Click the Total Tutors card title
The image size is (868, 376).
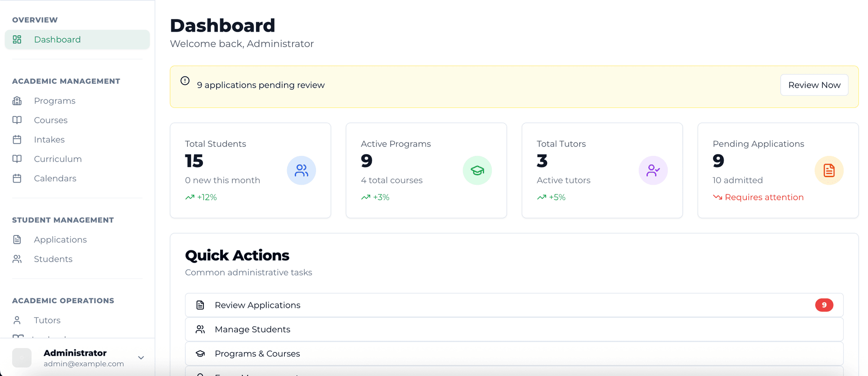click(x=561, y=144)
